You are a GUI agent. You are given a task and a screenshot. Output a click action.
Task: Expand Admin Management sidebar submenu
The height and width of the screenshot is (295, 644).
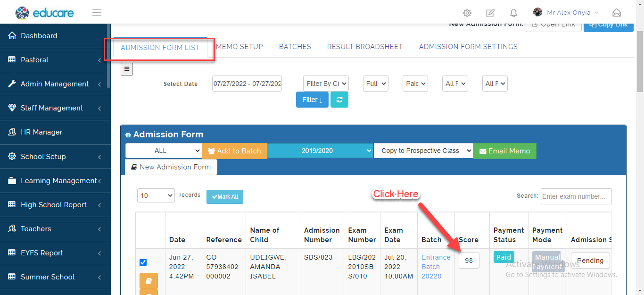(x=99, y=84)
